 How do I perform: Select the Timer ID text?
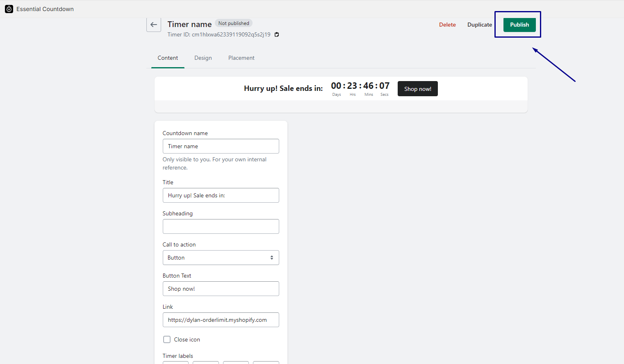(219, 35)
